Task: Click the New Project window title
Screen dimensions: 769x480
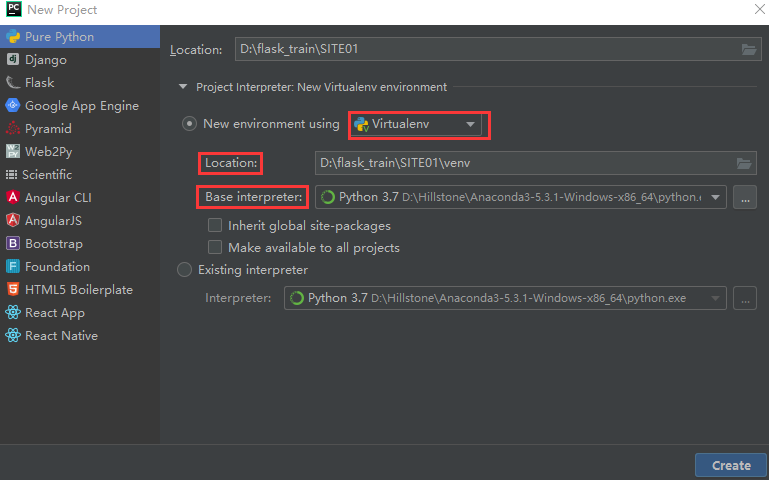Action: 62,10
